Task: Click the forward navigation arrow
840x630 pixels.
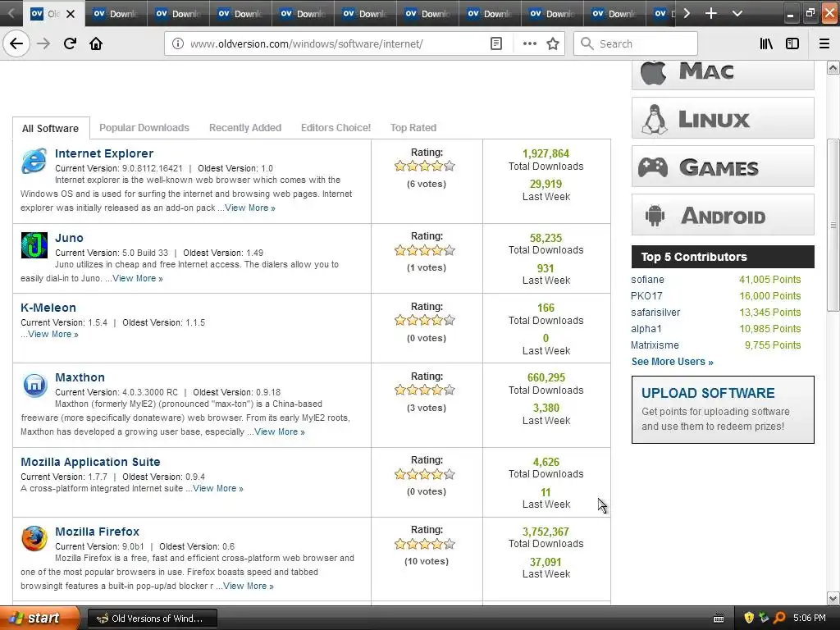Action: click(x=43, y=44)
